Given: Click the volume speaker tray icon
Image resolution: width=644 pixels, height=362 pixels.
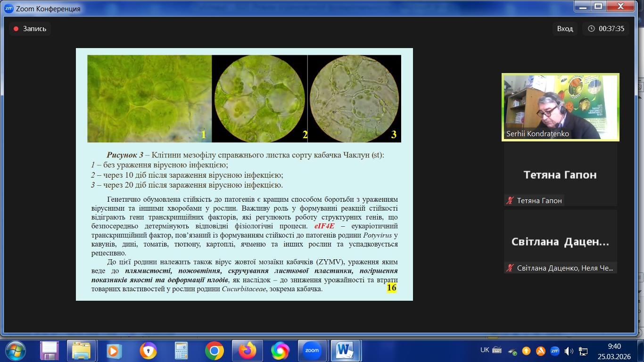Looking at the screenshot, I should pyautogui.click(x=569, y=351).
